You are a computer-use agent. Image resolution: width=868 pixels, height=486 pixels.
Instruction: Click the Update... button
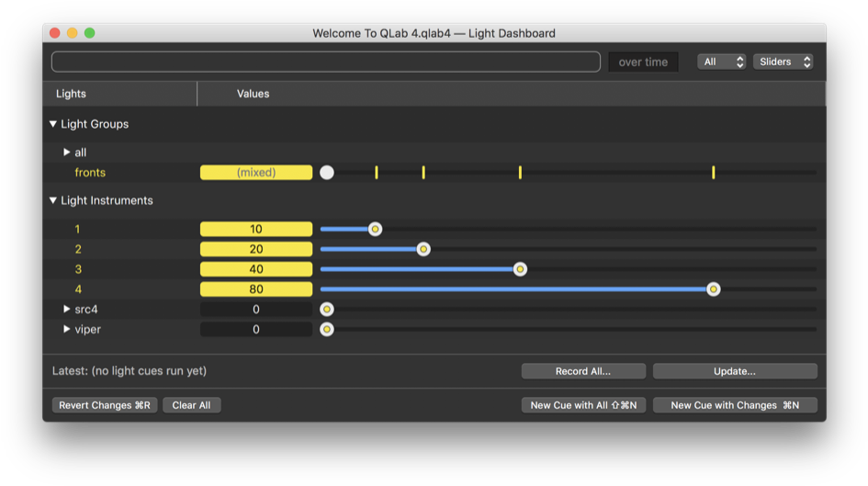pyautogui.click(x=734, y=371)
